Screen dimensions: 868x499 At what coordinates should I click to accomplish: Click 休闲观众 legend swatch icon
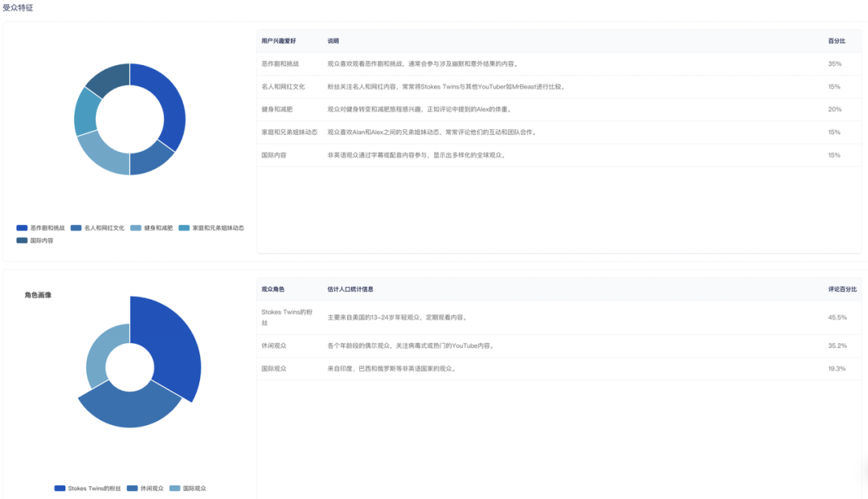click(132, 489)
